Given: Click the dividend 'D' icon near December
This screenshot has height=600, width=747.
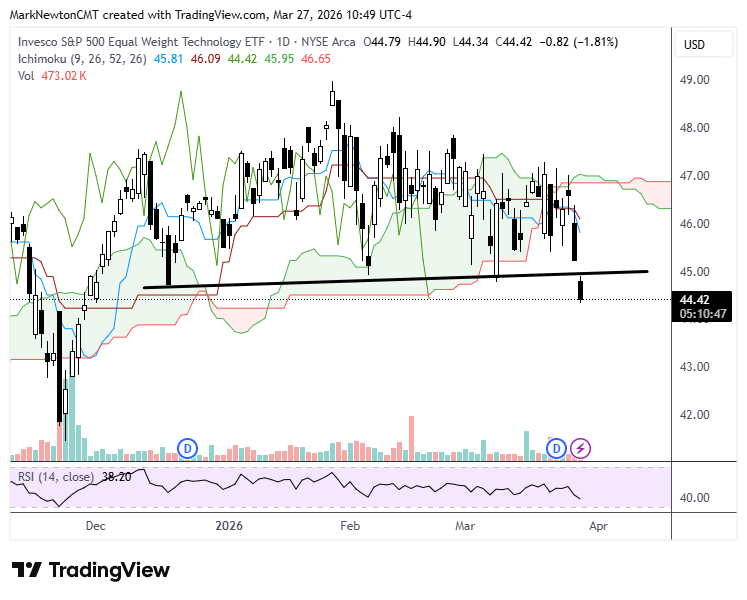Looking at the screenshot, I should 187,447.
